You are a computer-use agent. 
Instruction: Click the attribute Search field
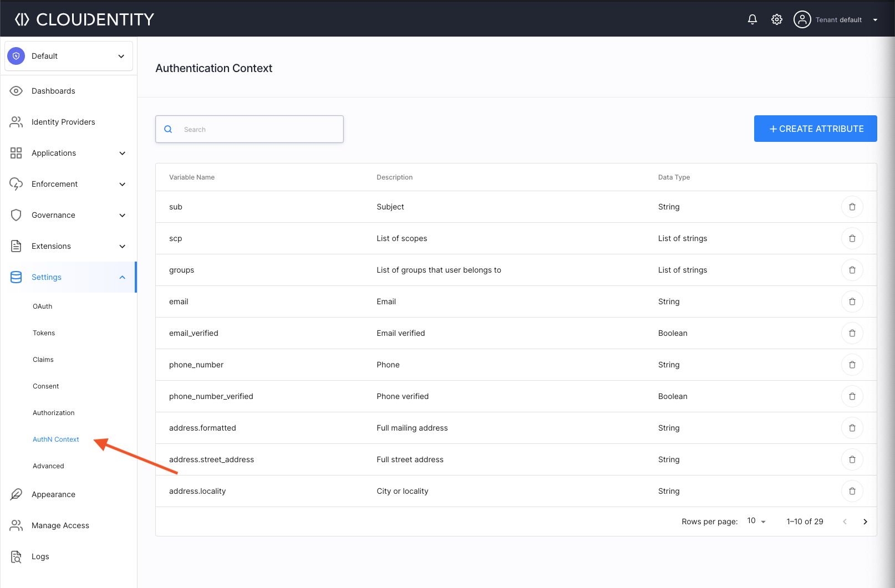(x=250, y=129)
